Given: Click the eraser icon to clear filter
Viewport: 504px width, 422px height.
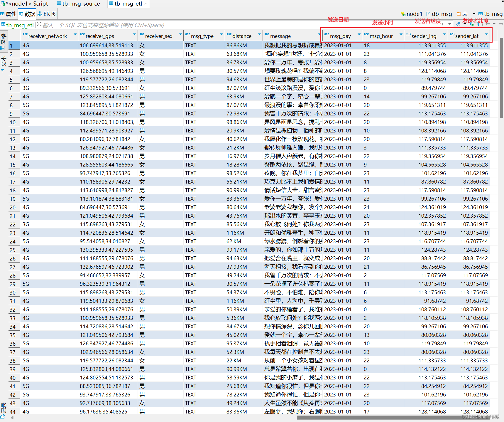Looking at the screenshot, I should point(458,24).
